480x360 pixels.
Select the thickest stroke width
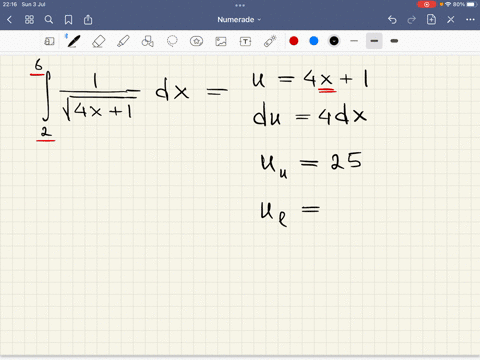(x=394, y=41)
